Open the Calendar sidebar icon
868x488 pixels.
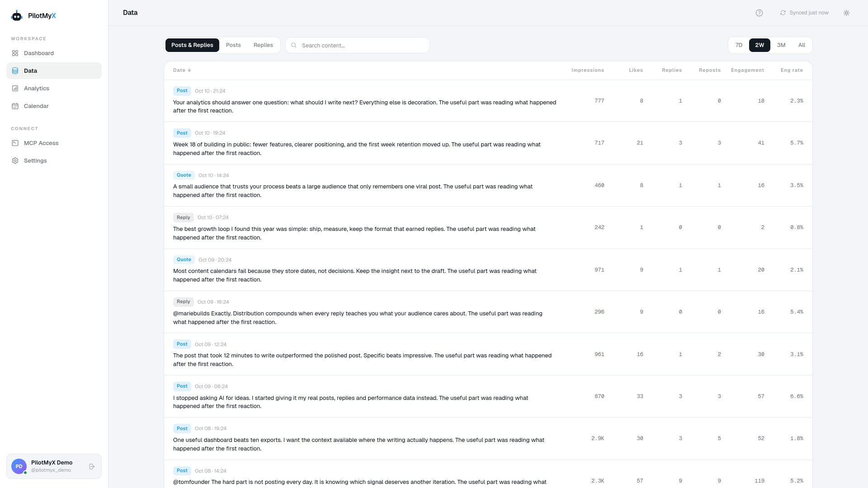(15, 106)
